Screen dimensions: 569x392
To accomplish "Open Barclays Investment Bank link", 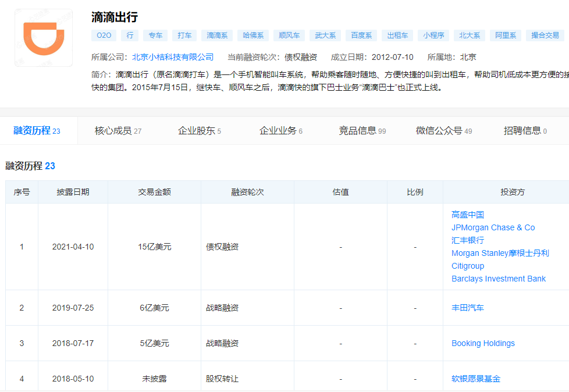I will [498, 279].
